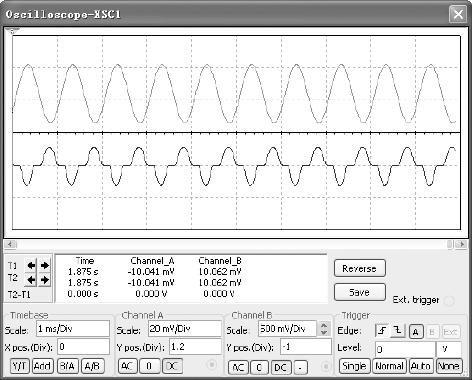Move cursor T1 left with arrow
This screenshot has height=380, width=472.
tap(31, 266)
